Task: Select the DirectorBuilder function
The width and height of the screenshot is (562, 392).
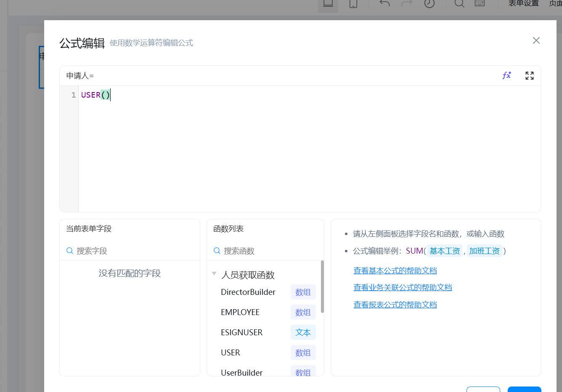Action: pos(248,292)
